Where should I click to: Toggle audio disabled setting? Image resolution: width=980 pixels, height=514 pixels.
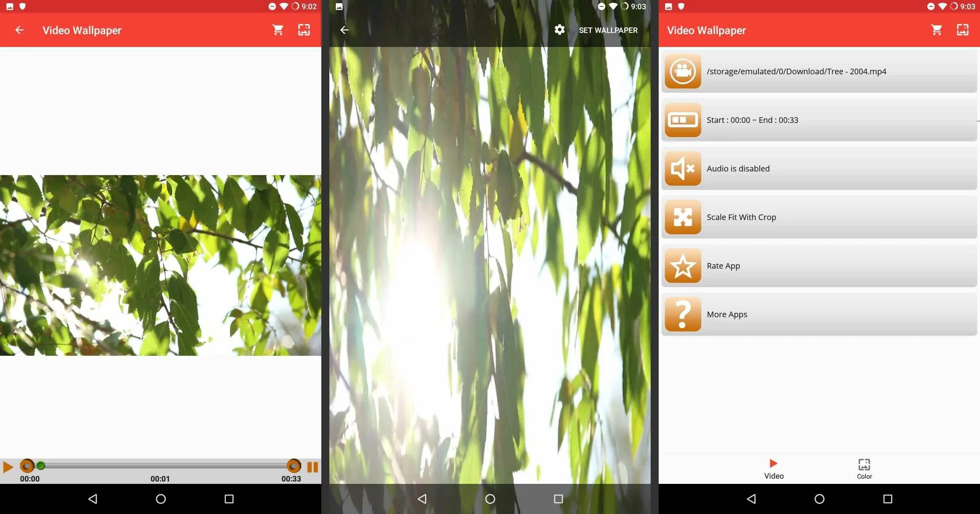point(820,169)
